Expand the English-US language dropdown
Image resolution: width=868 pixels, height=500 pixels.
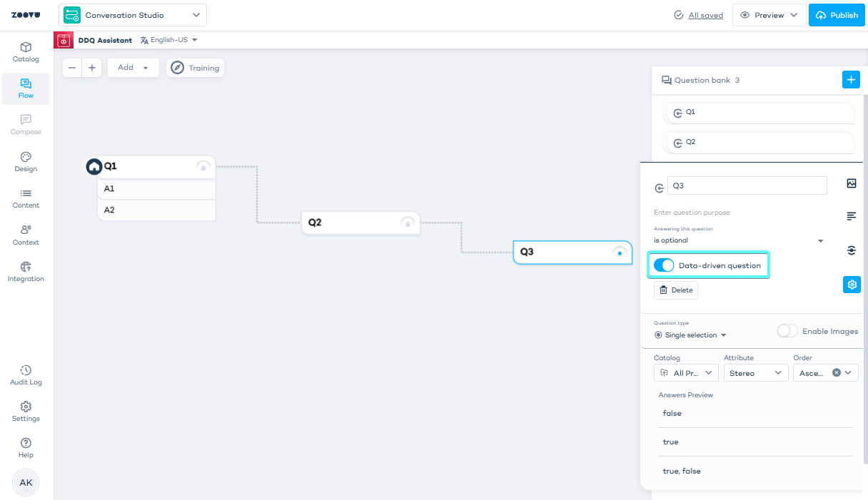(169, 40)
